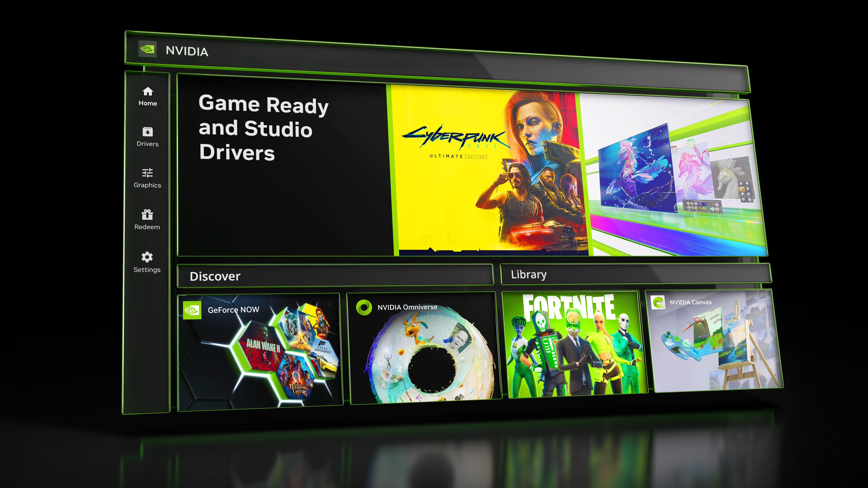This screenshot has width=868, height=488.
Task: Click Cyberpunk 2077 Ultimate Edition banner
Action: point(477,167)
